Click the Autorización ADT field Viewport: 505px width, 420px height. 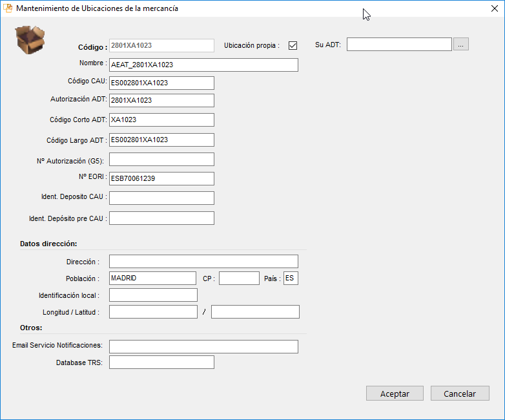(161, 100)
